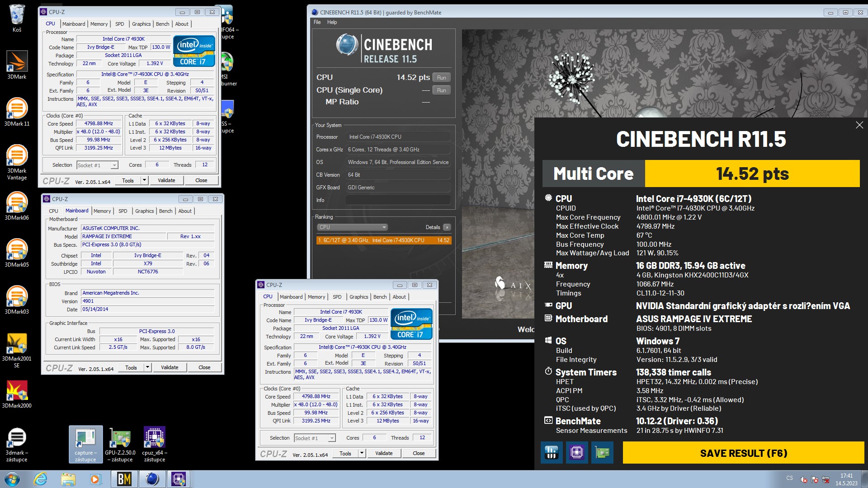The width and height of the screenshot is (868, 488).
Task: Click the Cinebench Info input field
Action: point(398,200)
